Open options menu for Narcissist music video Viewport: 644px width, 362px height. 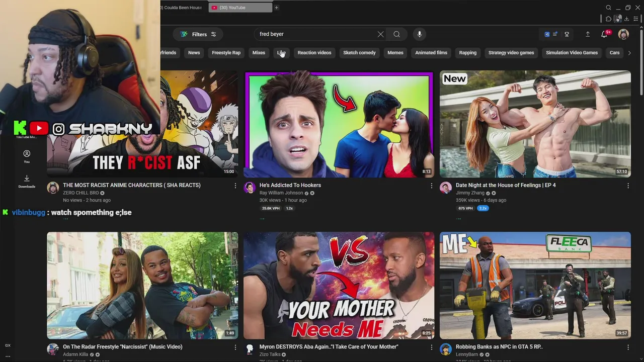[235, 347]
